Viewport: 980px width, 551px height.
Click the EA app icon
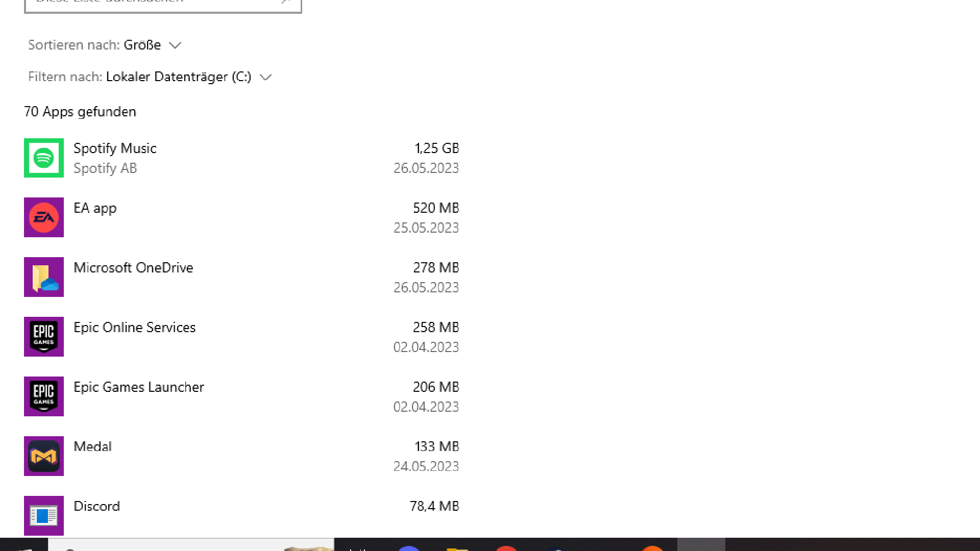(44, 217)
